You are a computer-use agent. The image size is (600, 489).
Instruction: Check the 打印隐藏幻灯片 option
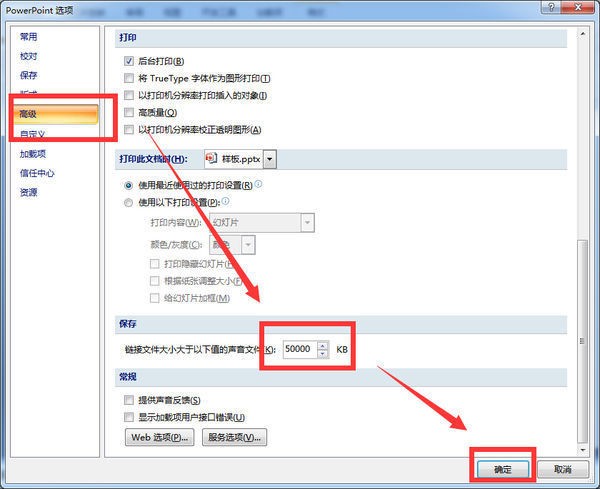tap(154, 264)
